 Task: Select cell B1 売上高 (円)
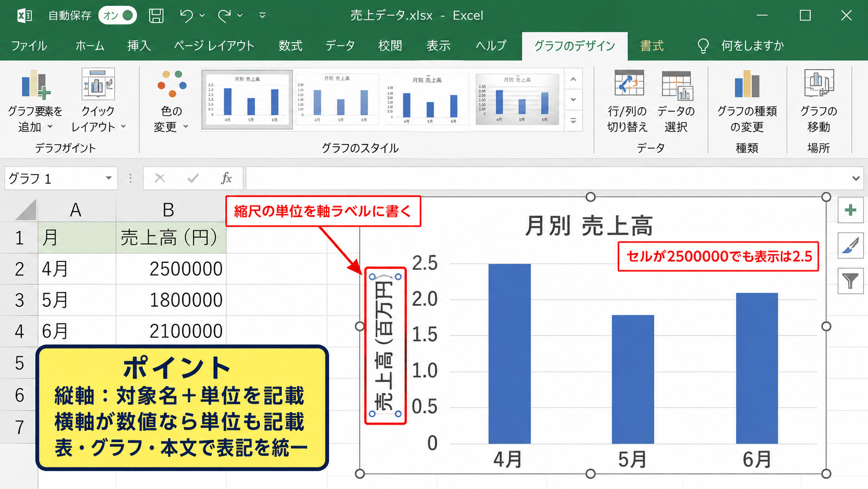coord(171,238)
